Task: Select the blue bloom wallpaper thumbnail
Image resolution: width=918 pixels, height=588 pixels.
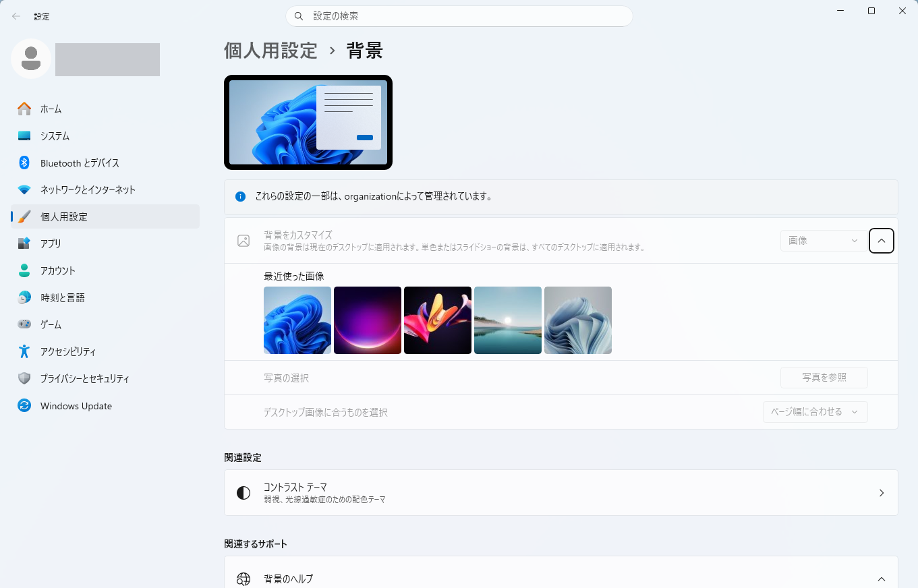Action: click(x=297, y=320)
